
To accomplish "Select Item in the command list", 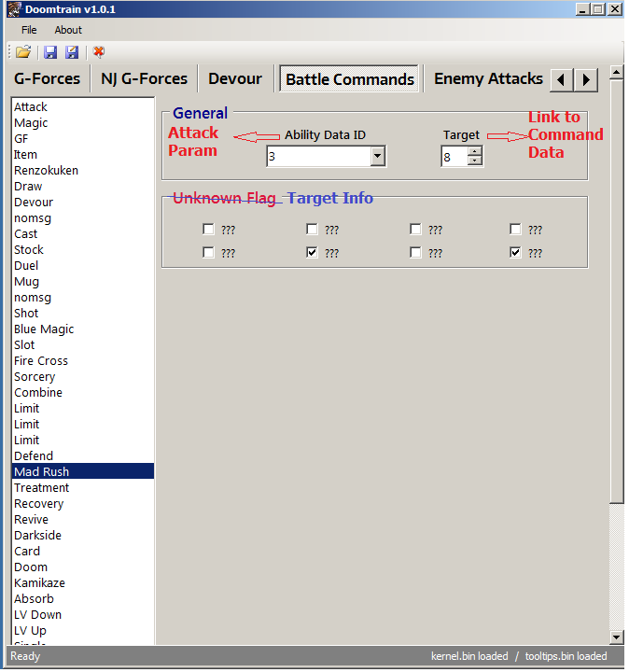I will point(83,154).
